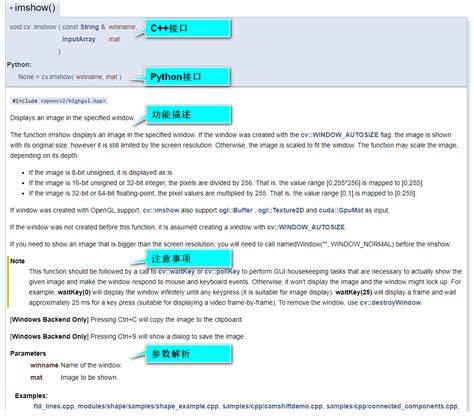Click the 'mat' parameter name in Parameters
This screenshot has width=474, height=416.
[36, 378]
